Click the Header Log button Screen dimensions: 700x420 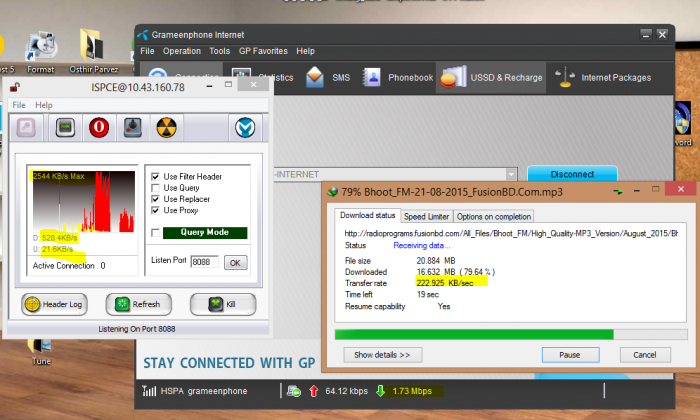(x=54, y=304)
